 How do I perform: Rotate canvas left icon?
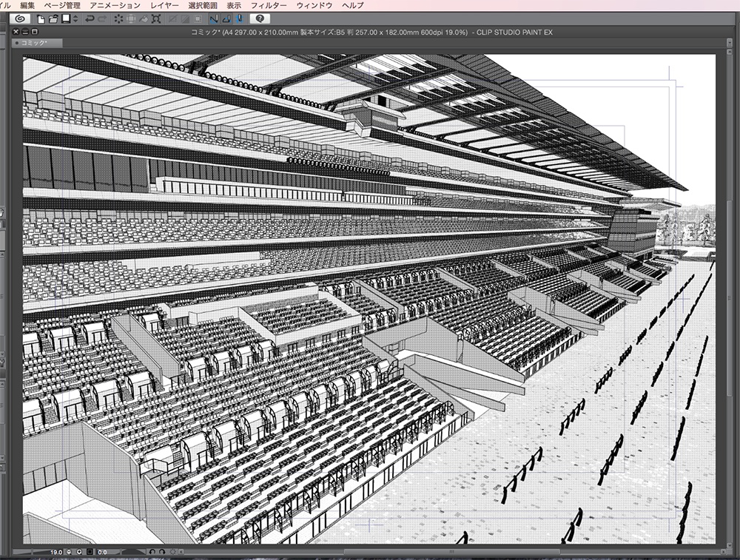[152, 552]
